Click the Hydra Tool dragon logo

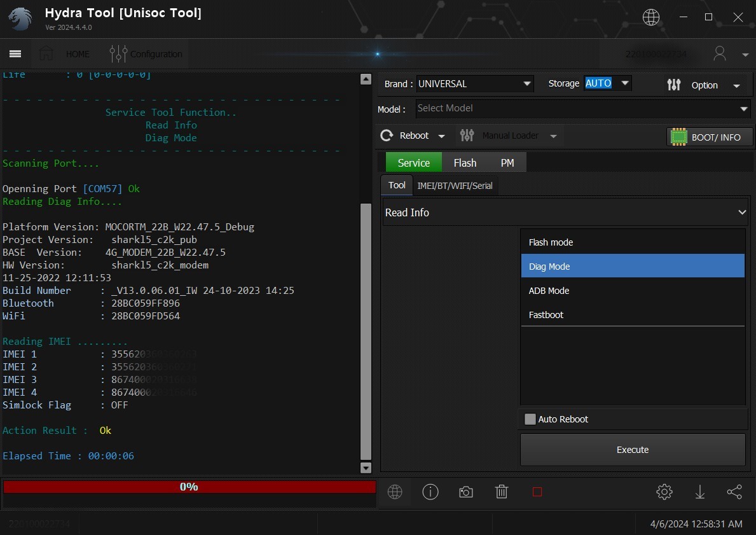coord(20,19)
